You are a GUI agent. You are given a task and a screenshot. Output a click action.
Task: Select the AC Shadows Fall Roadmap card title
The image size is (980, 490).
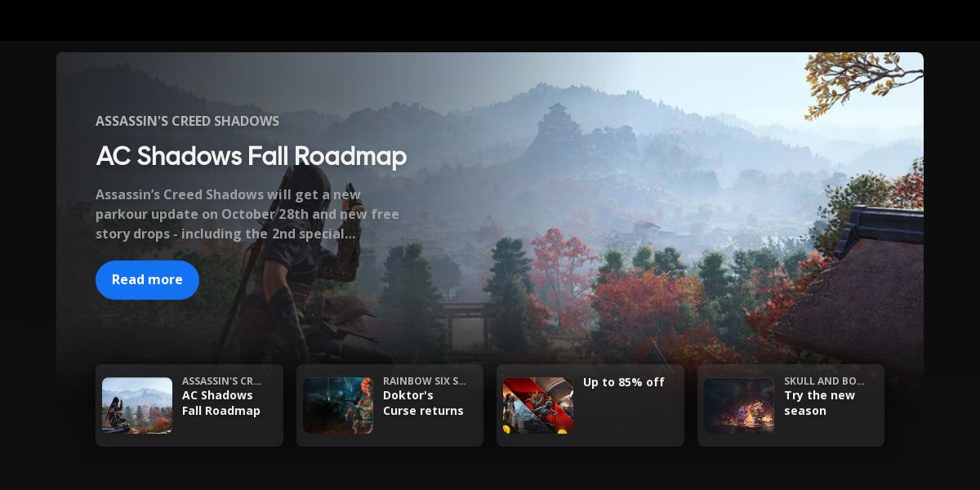click(x=221, y=403)
